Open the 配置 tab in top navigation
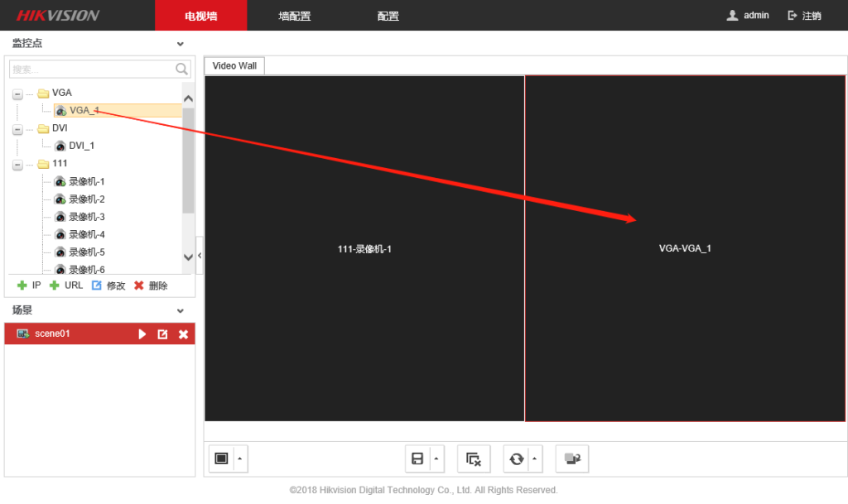Image resolution: width=848 pixels, height=504 pixels. click(x=388, y=16)
